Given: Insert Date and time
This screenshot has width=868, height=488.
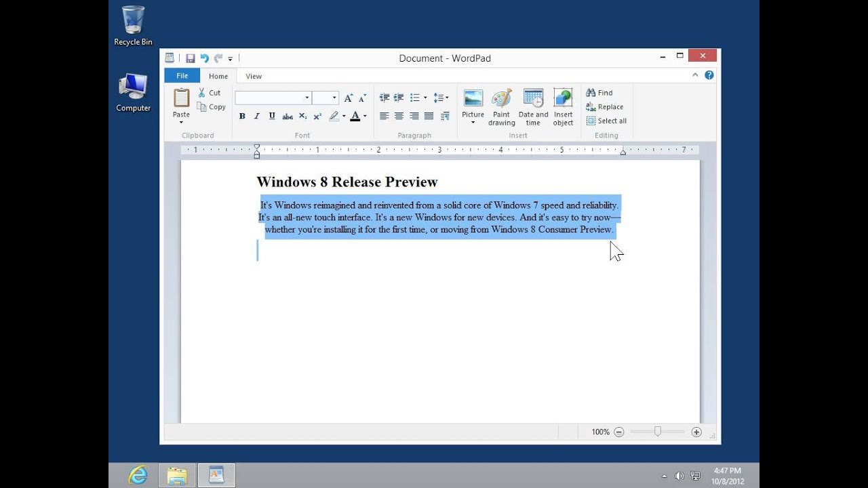Looking at the screenshot, I should [x=534, y=107].
